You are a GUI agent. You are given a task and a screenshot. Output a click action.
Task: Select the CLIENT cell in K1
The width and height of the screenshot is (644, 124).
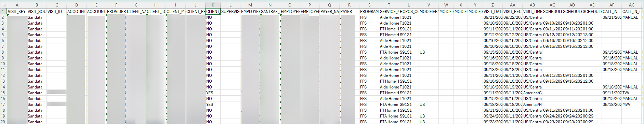213,11
